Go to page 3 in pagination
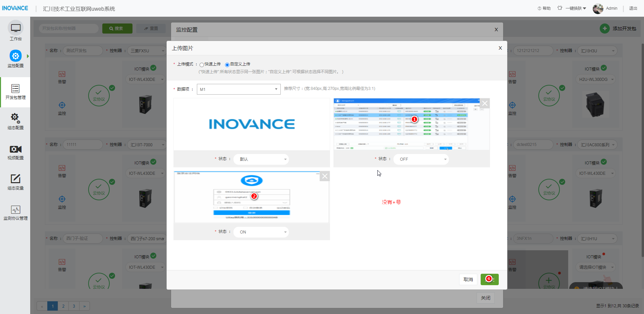 (x=74, y=306)
